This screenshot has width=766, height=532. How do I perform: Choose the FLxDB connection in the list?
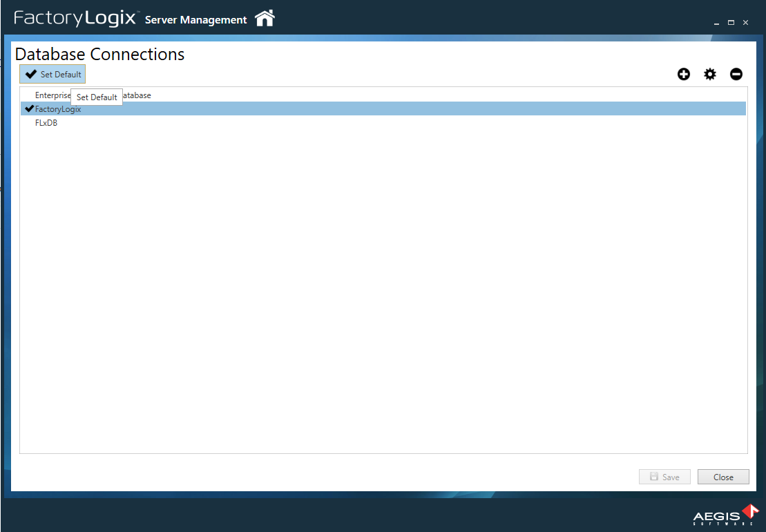46,123
